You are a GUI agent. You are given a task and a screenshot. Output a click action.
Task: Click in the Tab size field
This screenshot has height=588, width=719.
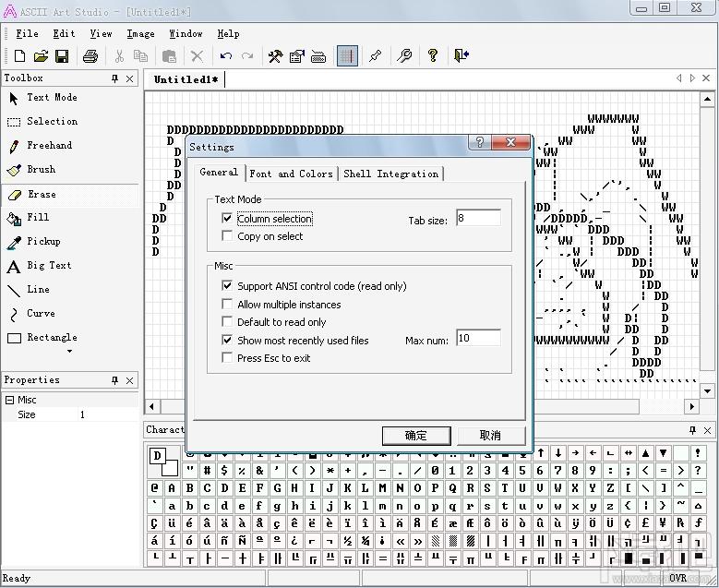point(478,219)
